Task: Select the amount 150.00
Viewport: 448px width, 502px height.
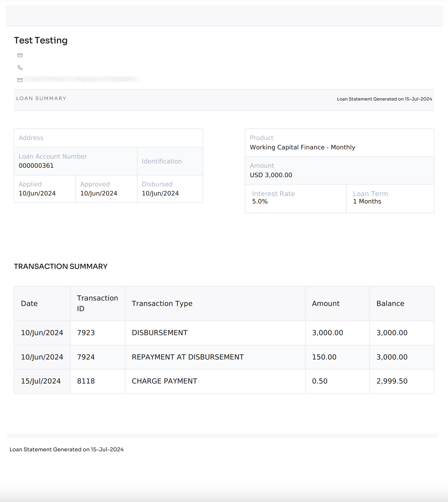Action: [x=324, y=357]
